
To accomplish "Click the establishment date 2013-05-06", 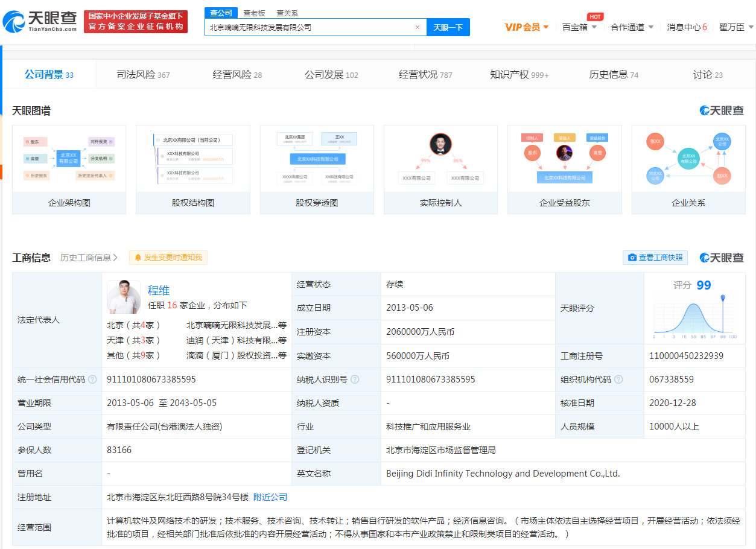I will (410, 308).
